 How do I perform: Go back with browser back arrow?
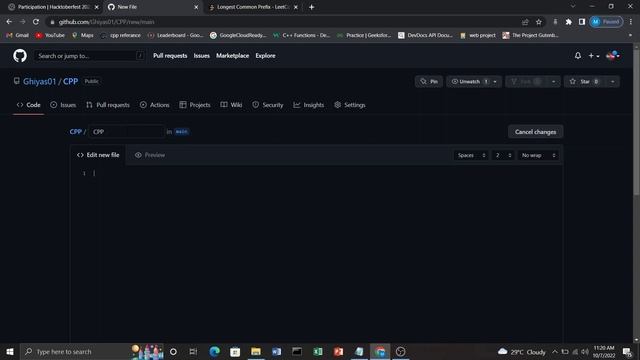[9, 22]
